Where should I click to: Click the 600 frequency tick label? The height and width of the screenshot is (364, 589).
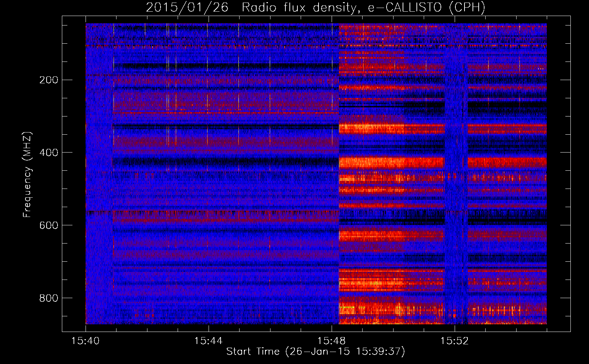coord(48,225)
